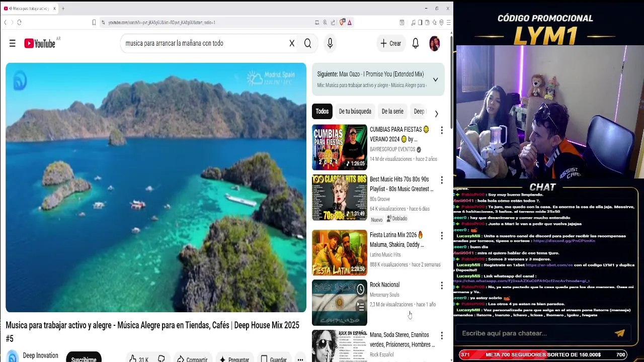Show more filter chips with right arrow
The image size is (644, 362).
tap(436, 114)
